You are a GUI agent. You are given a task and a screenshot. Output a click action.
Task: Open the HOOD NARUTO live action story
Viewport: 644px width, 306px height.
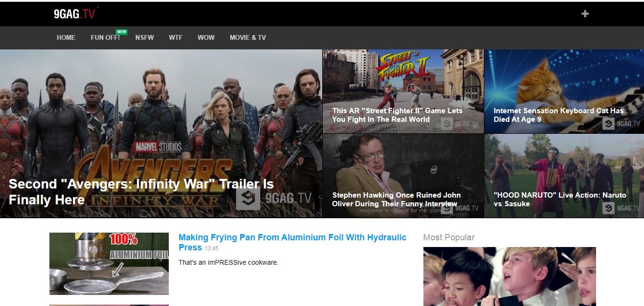click(x=560, y=200)
